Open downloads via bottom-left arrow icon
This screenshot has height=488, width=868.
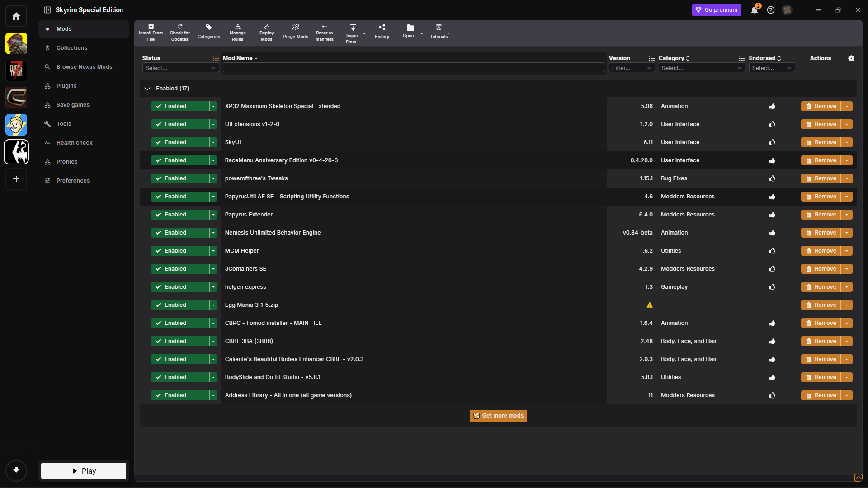[x=16, y=471]
